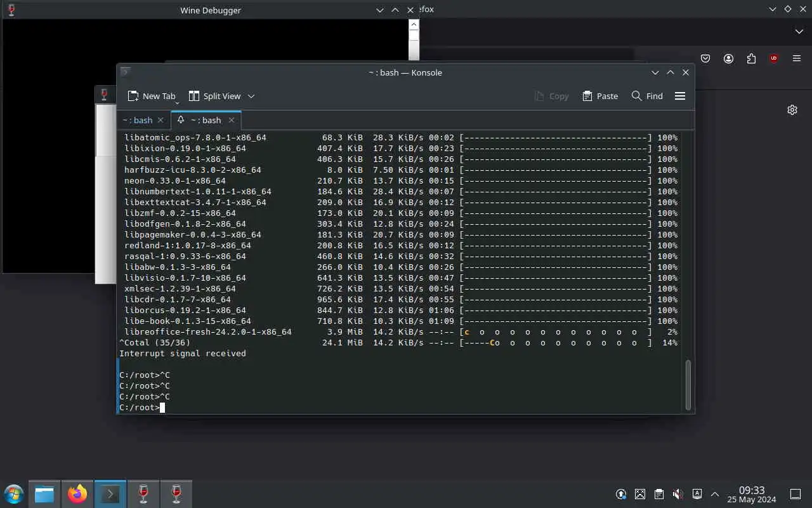This screenshot has height=508, width=812.
Task: Click the 'libe-book-0.1.3-15-x86_64' package line
Action: click(401, 321)
